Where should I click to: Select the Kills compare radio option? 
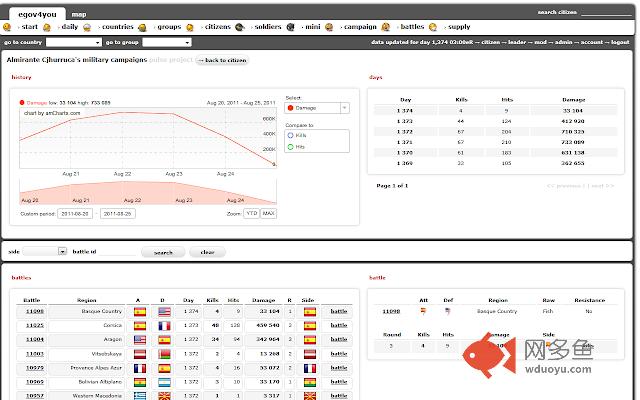pos(291,136)
